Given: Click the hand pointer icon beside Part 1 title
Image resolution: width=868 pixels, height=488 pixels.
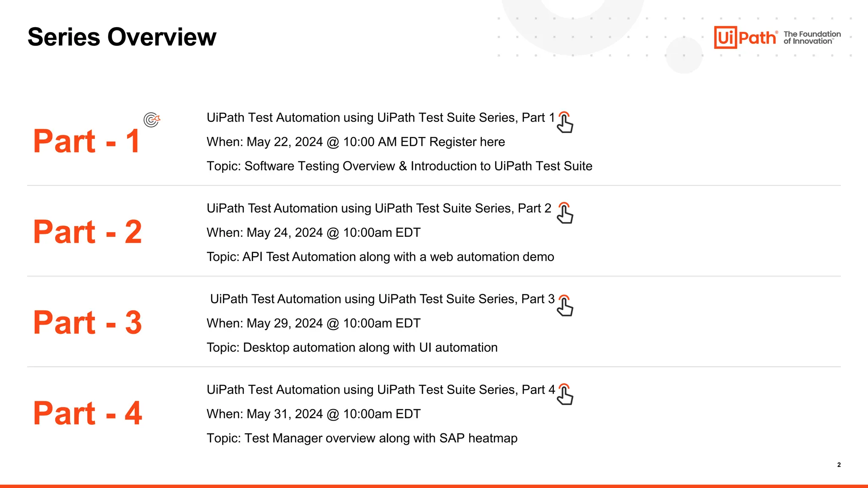Looking at the screenshot, I should (565, 122).
